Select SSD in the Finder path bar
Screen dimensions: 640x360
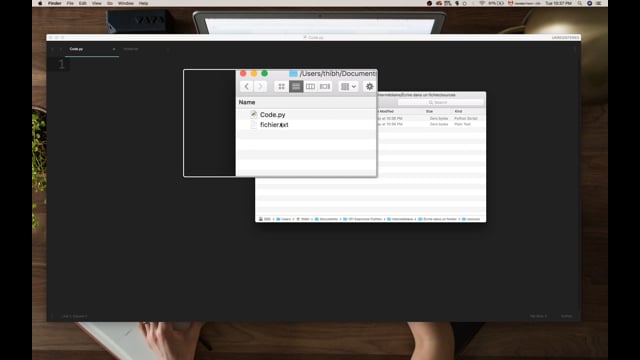point(265,219)
